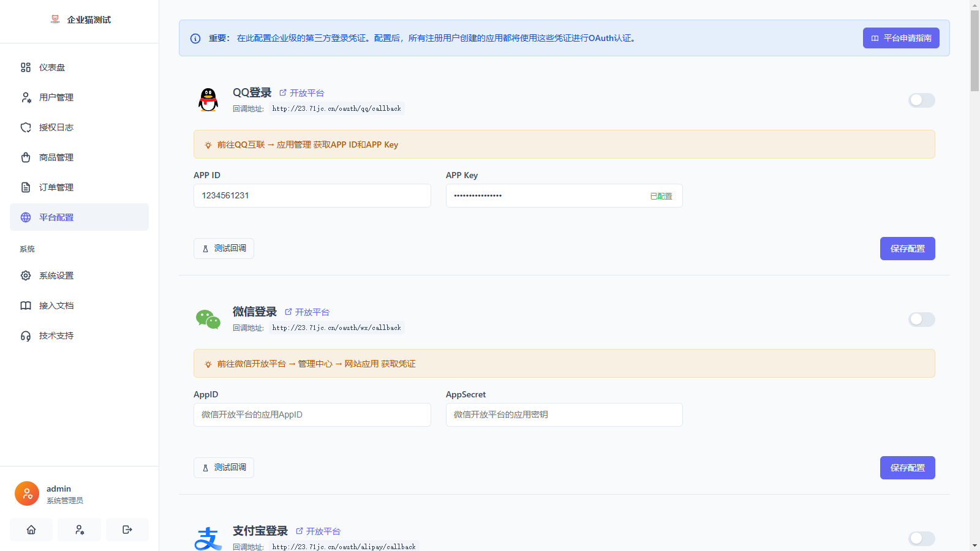Click the user settings icon in sidebar footer

(x=79, y=530)
